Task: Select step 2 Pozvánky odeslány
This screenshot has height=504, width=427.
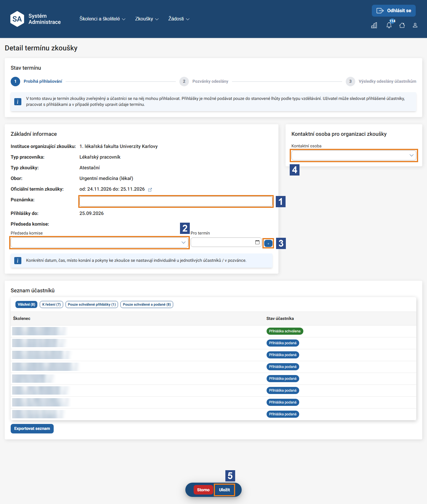Action: pos(204,81)
